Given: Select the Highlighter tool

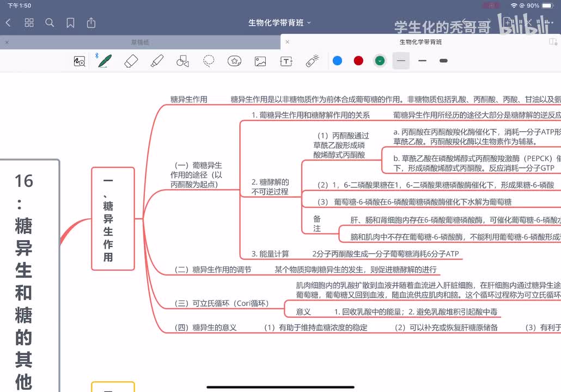Looking at the screenshot, I should tap(157, 61).
